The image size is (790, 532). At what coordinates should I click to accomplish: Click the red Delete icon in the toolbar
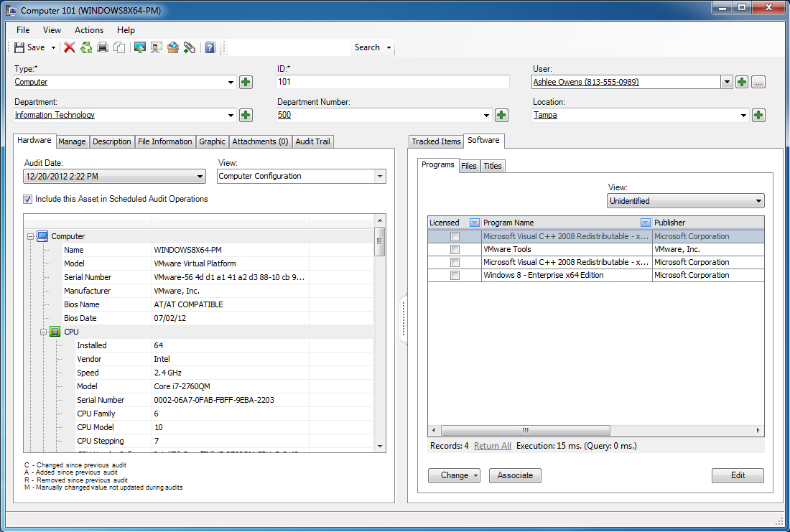point(70,47)
